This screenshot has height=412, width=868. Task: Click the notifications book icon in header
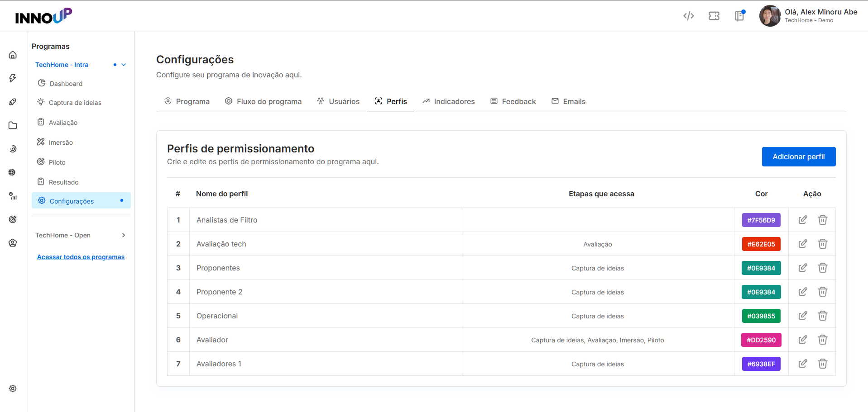click(x=739, y=16)
